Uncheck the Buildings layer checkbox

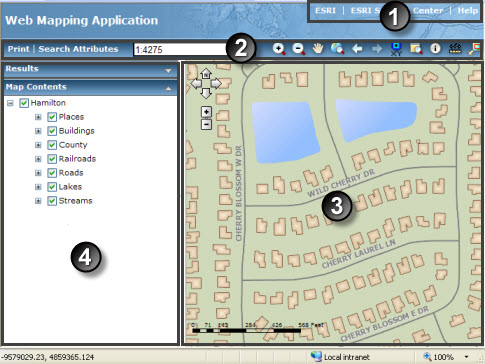(x=52, y=131)
